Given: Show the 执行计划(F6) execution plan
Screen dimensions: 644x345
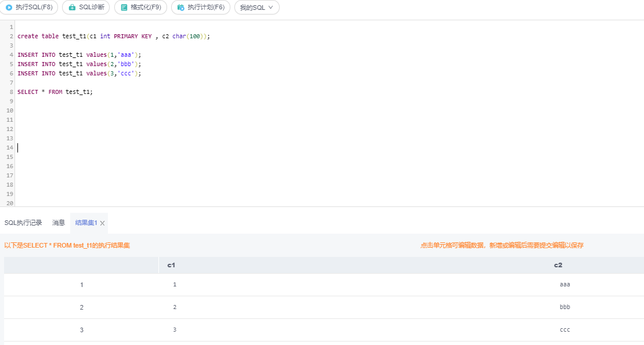Looking at the screenshot, I should click(200, 8).
